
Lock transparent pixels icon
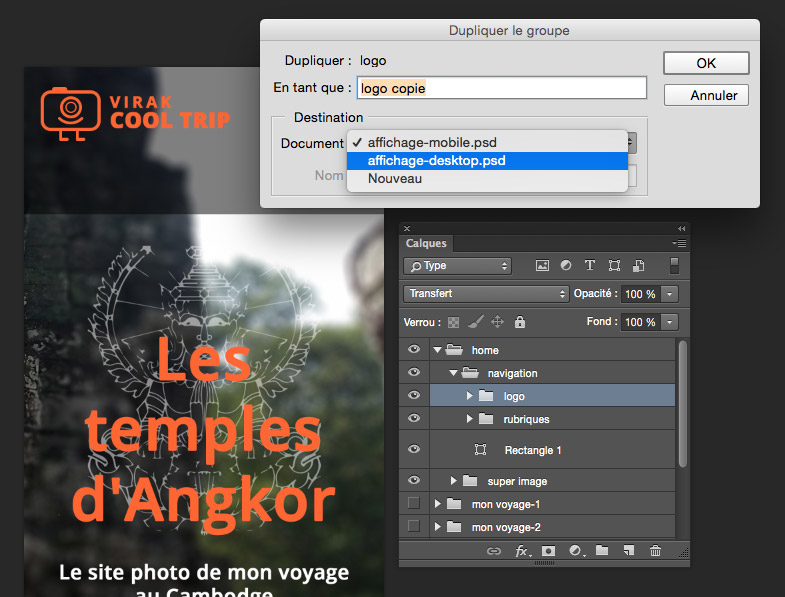coord(453,322)
